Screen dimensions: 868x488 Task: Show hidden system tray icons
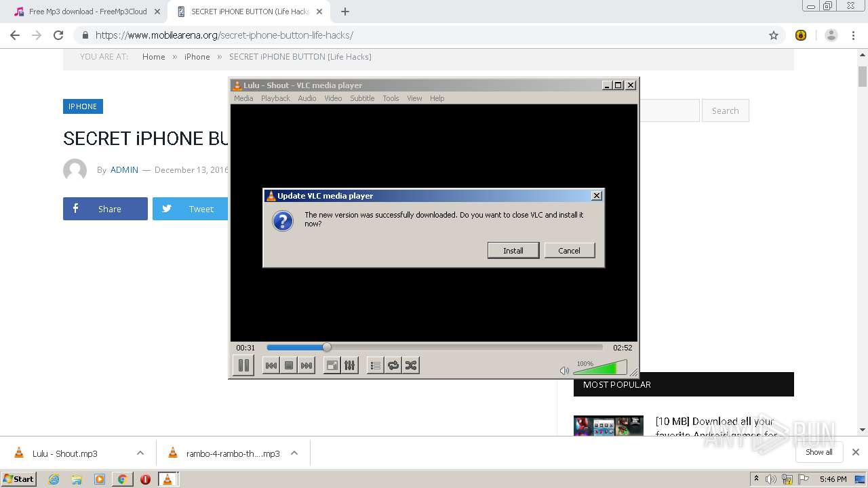756,479
